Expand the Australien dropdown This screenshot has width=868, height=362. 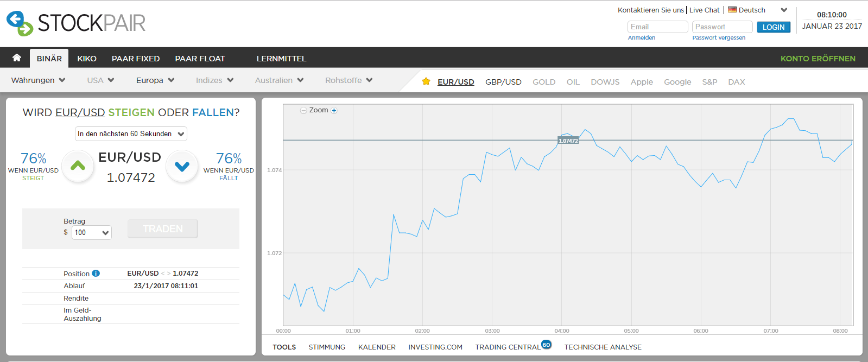[280, 80]
